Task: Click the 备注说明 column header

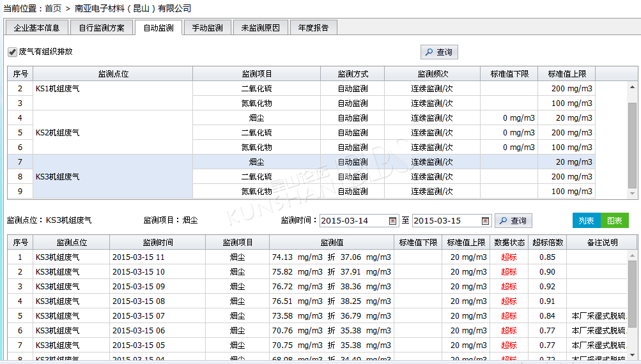Action: coord(602,242)
